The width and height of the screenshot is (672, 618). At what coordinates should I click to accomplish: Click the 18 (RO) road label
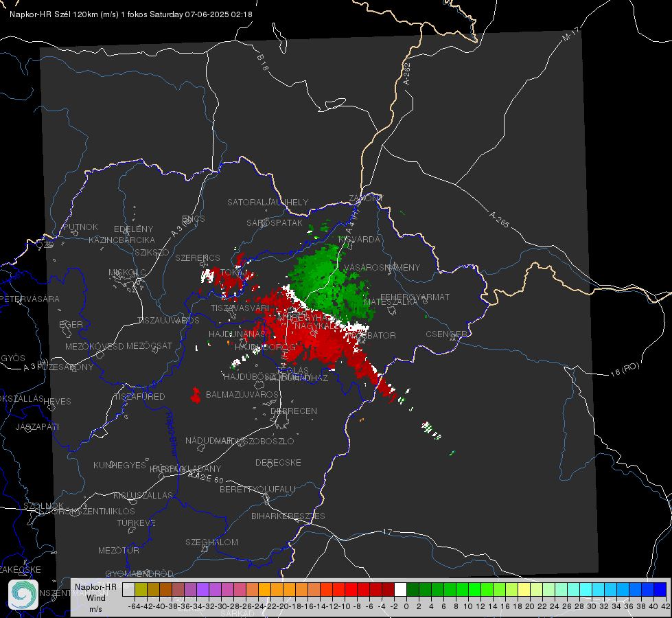(625, 369)
